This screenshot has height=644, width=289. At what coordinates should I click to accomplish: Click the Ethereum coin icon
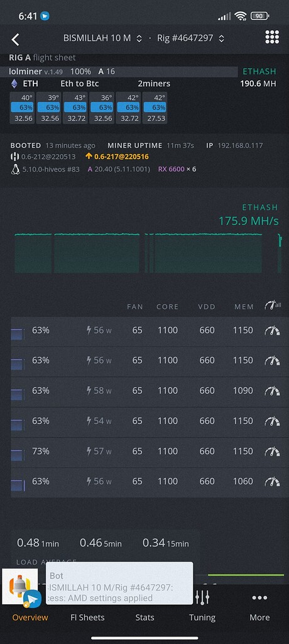click(x=14, y=84)
